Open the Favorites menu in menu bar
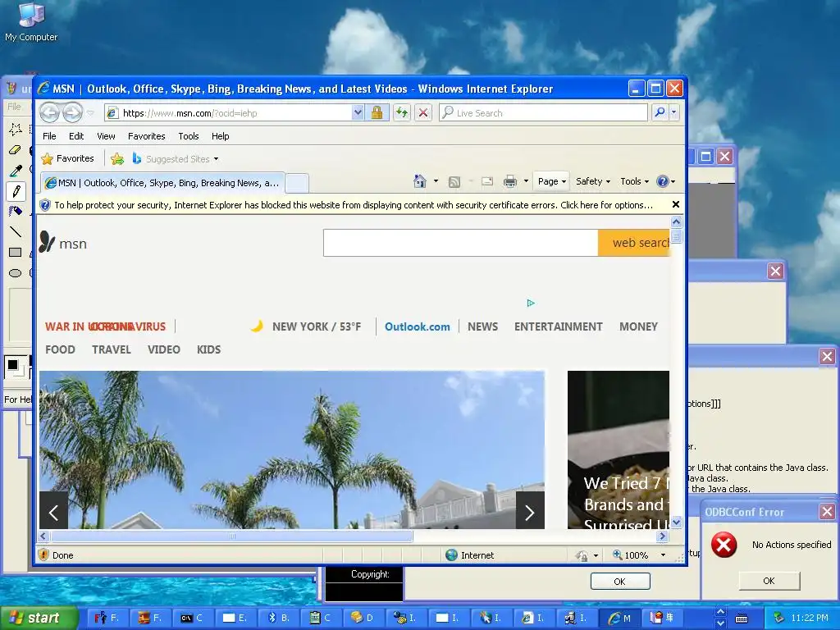Screen dimensions: 840x630 click(x=146, y=136)
